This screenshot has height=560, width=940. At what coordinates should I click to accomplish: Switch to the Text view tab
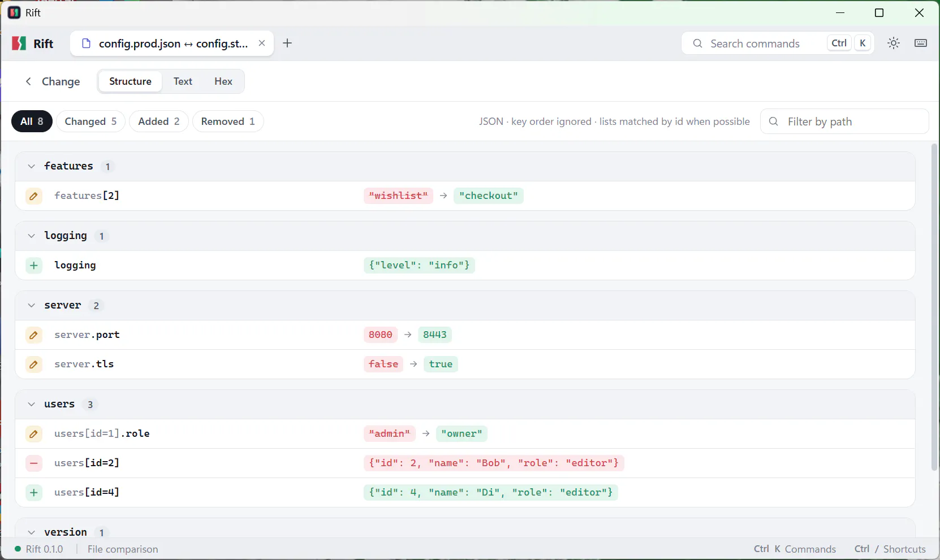[183, 81]
